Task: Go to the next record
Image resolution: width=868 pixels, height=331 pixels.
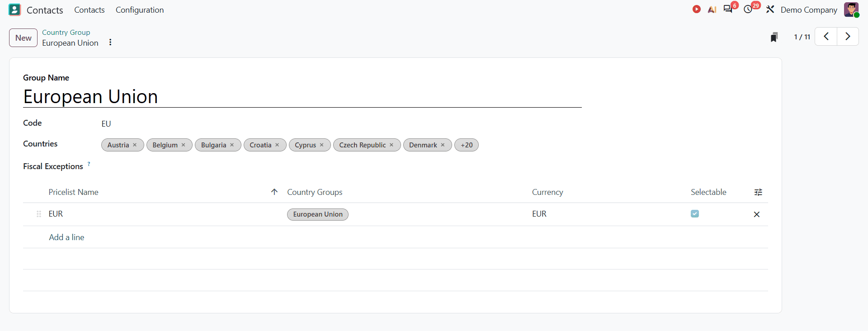Action: coord(848,37)
